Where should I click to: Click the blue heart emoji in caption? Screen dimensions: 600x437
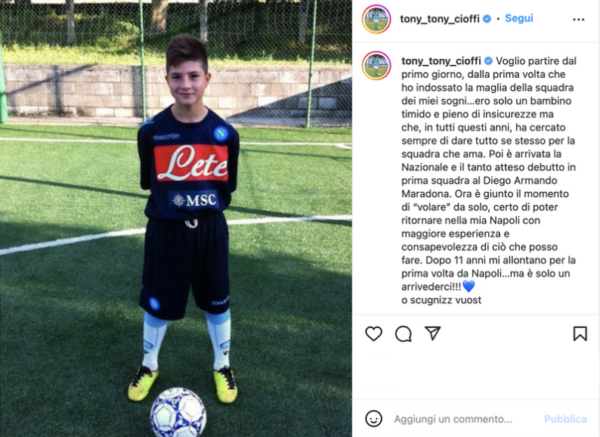[x=469, y=286]
